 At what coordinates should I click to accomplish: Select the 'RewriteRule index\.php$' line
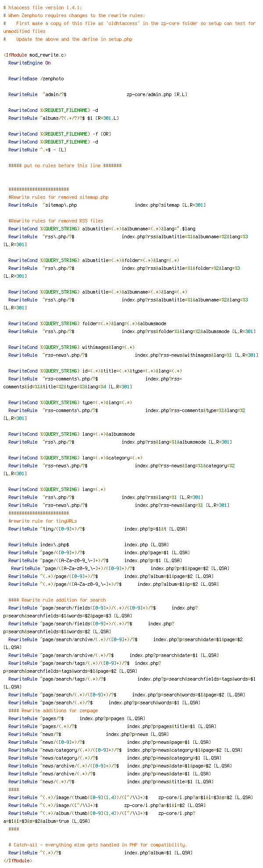(89, 545)
